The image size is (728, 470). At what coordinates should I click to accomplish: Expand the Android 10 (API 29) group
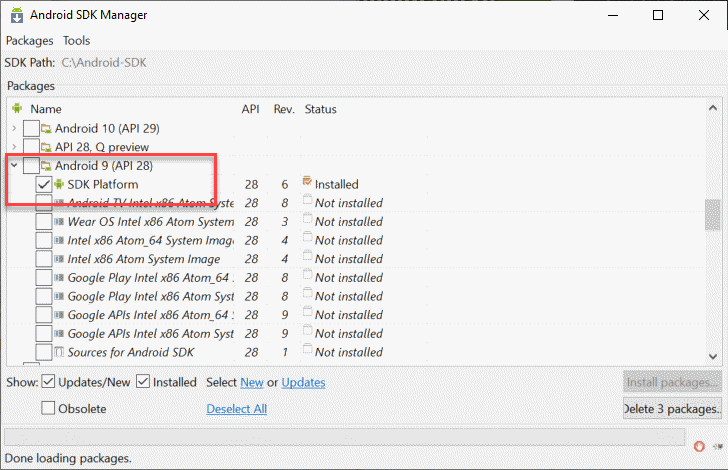coord(14,128)
